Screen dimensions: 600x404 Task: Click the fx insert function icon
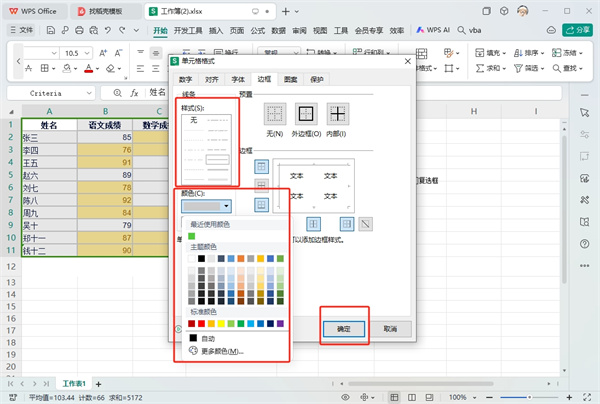point(133,92)
